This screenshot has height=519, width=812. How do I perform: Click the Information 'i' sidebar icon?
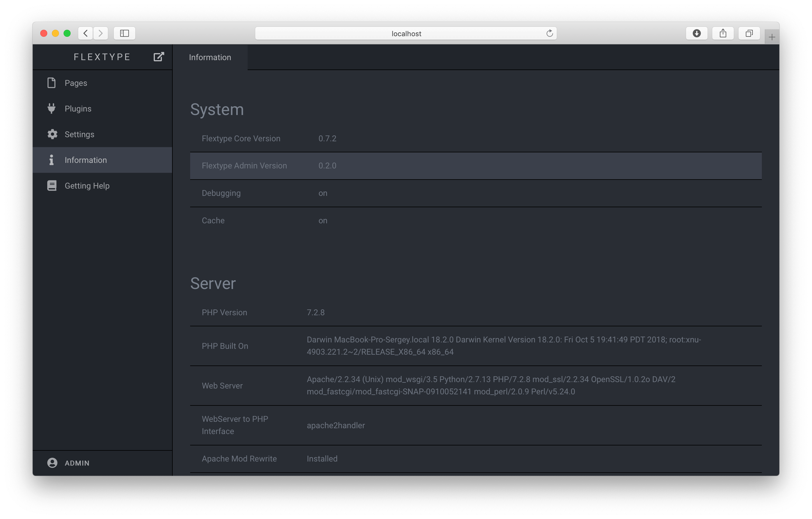tap(52, 160)
